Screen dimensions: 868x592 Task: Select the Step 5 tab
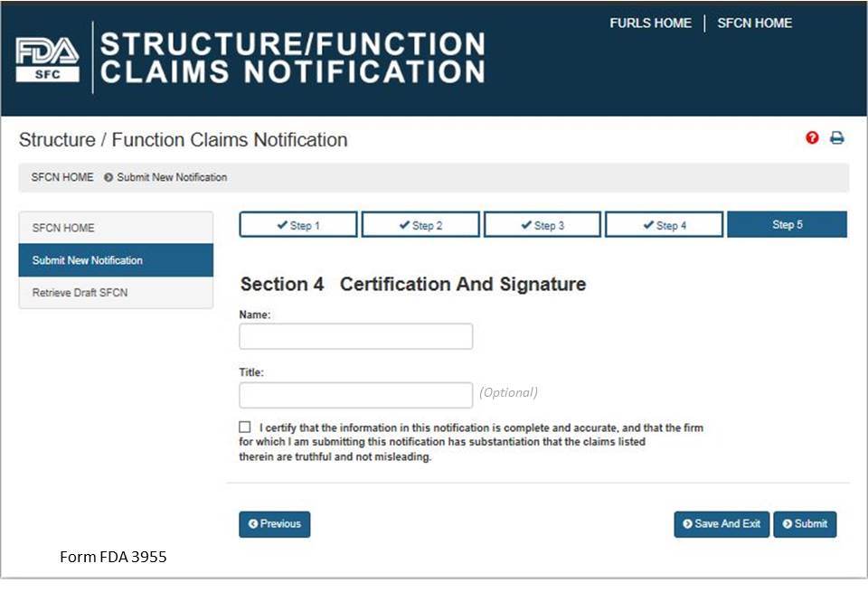tap(787, 225)
